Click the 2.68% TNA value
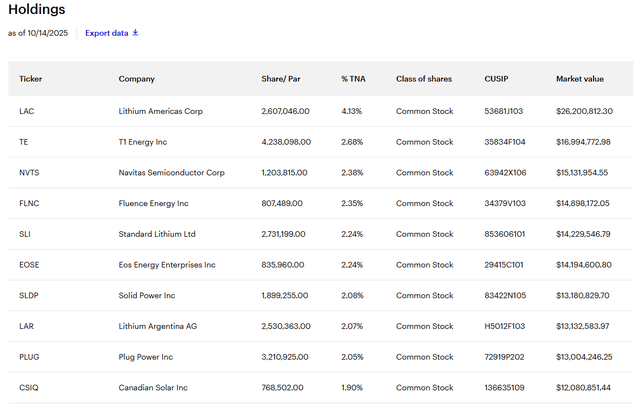640x411 pixels. click(352, 142)
